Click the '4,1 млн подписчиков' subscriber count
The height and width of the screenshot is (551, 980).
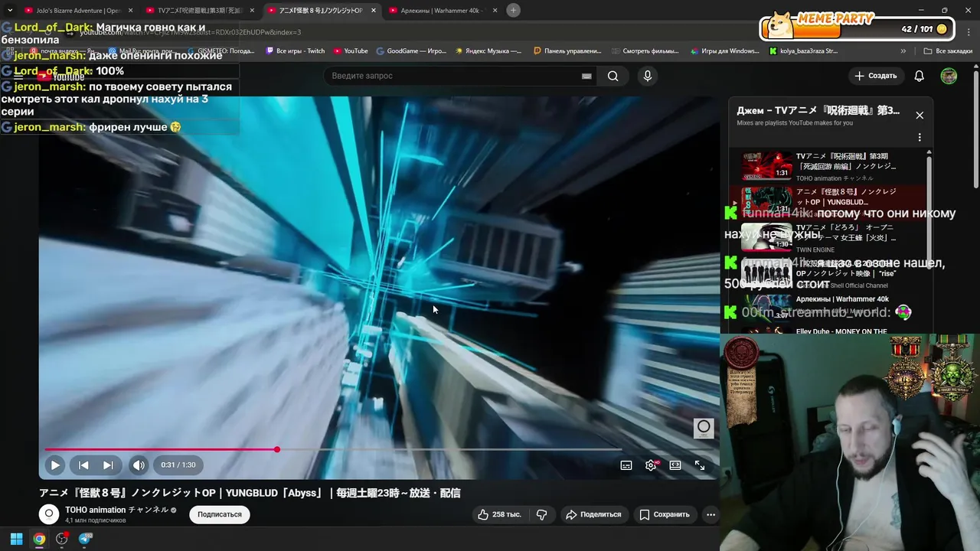tap(96, 520)
